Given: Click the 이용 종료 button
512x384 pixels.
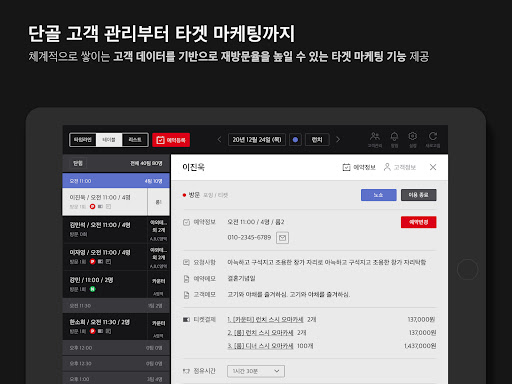Looking at the screenshot, I should tap(419, 195).
